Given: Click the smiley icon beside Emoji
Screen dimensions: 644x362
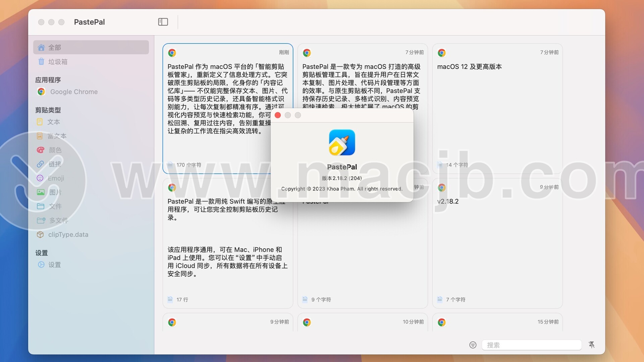Looking at the screenshot, I should click(40, 178).
